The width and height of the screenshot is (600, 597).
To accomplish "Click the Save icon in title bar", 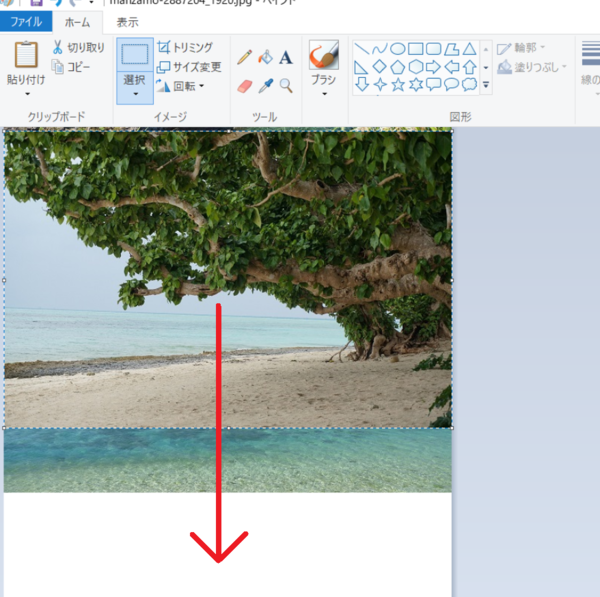I will point(36,2).
